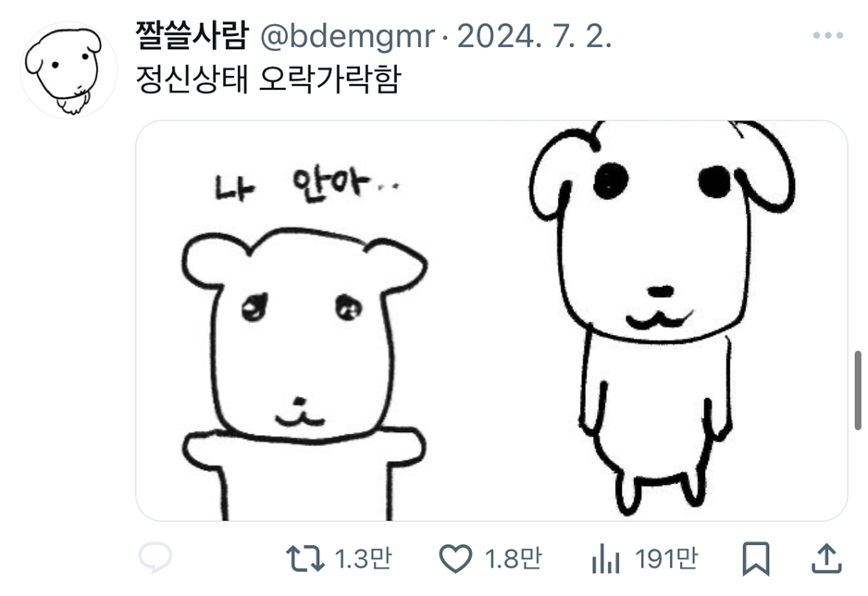The width and height of the screenshot is (868, 596).
Task: Click the share upload icon
Action: tap(826, 558)
